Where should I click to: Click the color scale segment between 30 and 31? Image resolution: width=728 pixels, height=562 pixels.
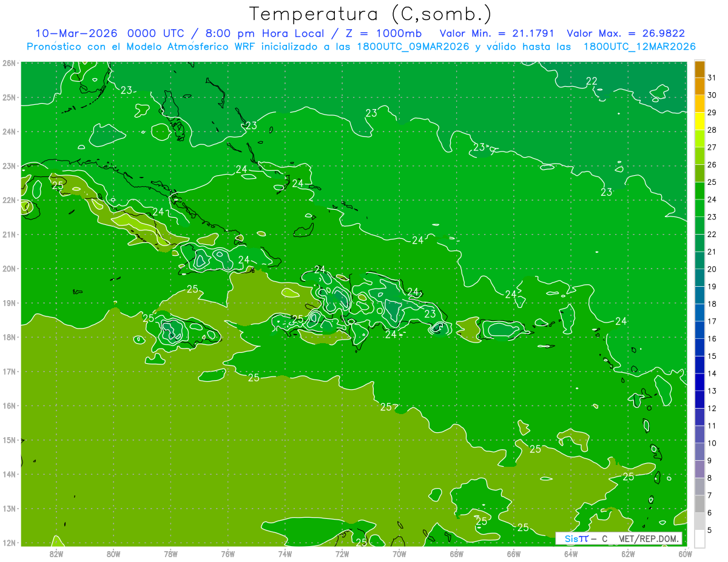tap(699, 86)
